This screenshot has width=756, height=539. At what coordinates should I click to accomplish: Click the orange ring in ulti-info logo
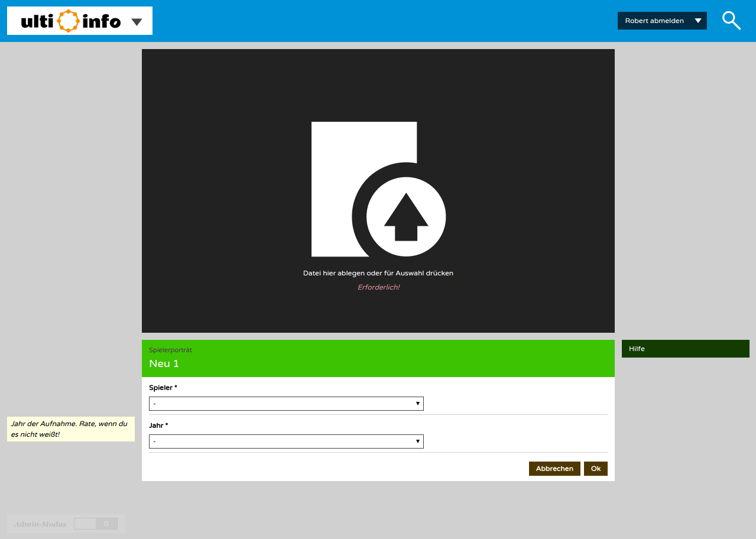(69, 21)
